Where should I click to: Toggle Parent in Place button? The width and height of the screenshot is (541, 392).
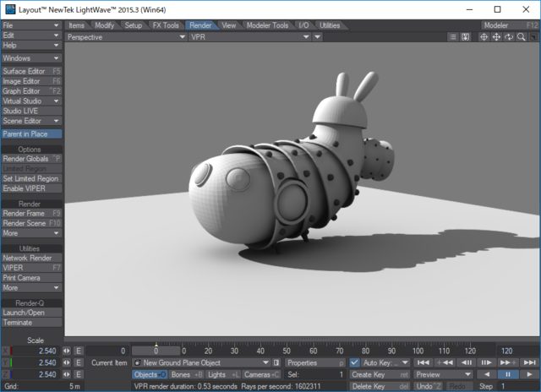(31, 133)
